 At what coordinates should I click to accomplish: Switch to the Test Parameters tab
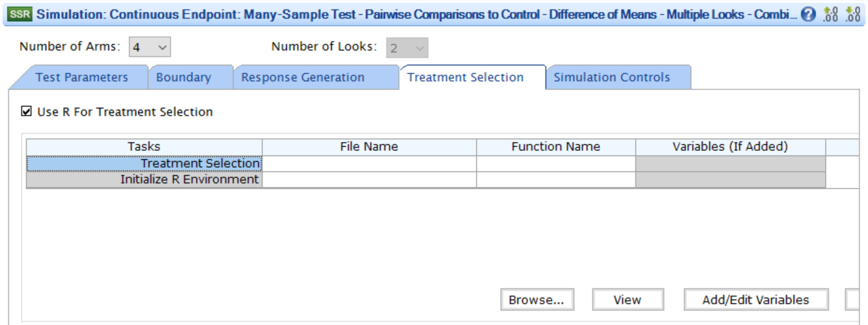(81, 77)
